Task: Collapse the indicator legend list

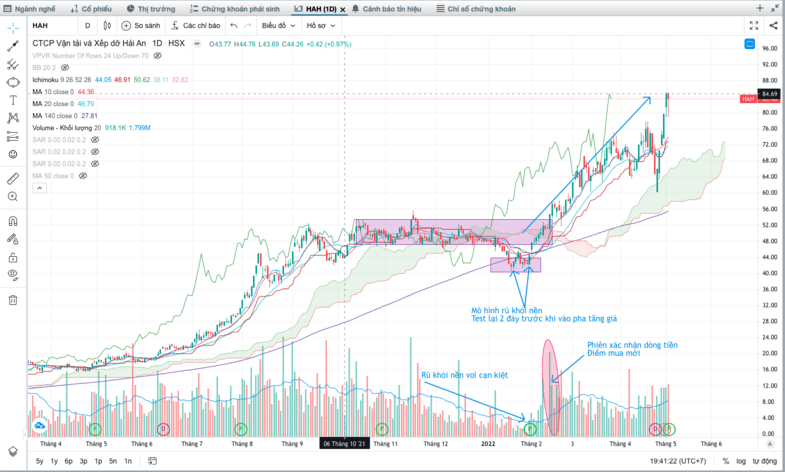Action: point(40,188)
